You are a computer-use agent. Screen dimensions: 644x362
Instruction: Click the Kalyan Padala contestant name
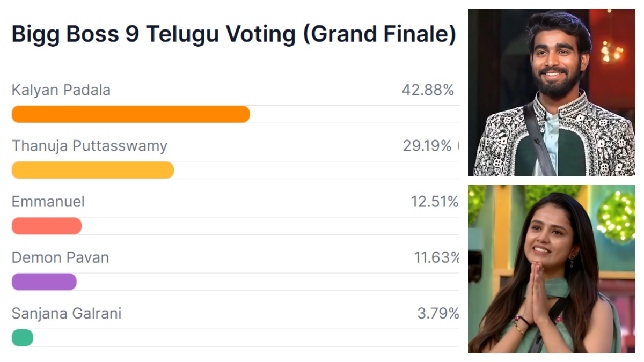click(61, 90)
